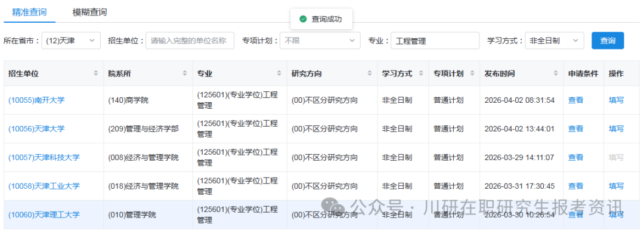Click 查看 for 天津科技大学 row
This screenshot has height=233, width=644.
(x=575, y=157)
